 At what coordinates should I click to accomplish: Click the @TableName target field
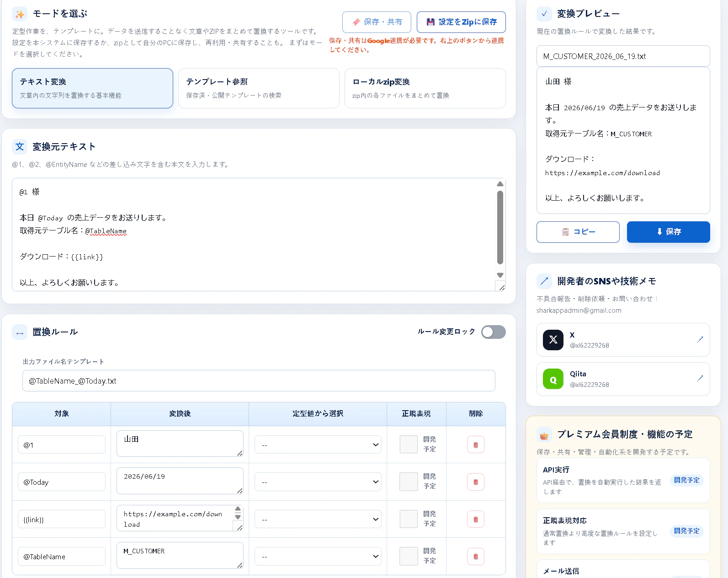[x=62, y=557]
